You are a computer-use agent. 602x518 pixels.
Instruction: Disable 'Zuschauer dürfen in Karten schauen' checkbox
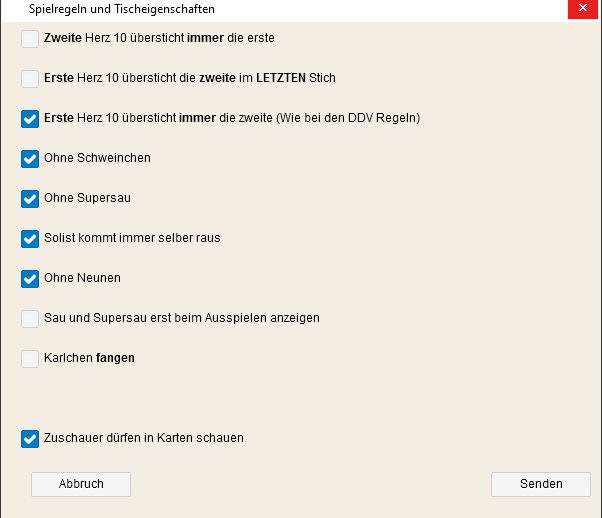30,439
